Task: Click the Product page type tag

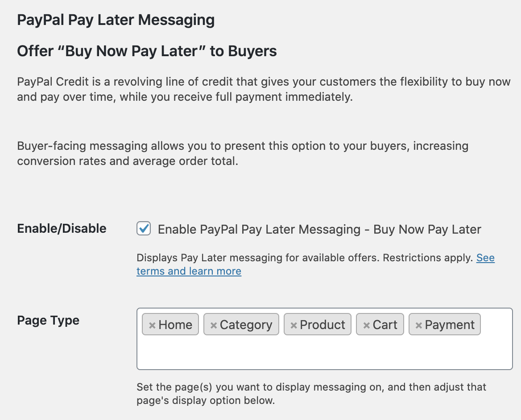Action: click(321, 324)
